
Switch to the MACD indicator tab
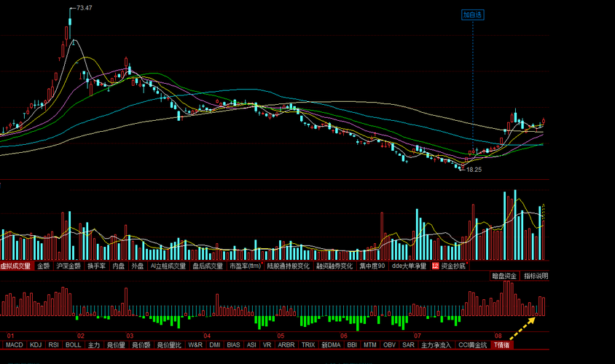[15, 345]
